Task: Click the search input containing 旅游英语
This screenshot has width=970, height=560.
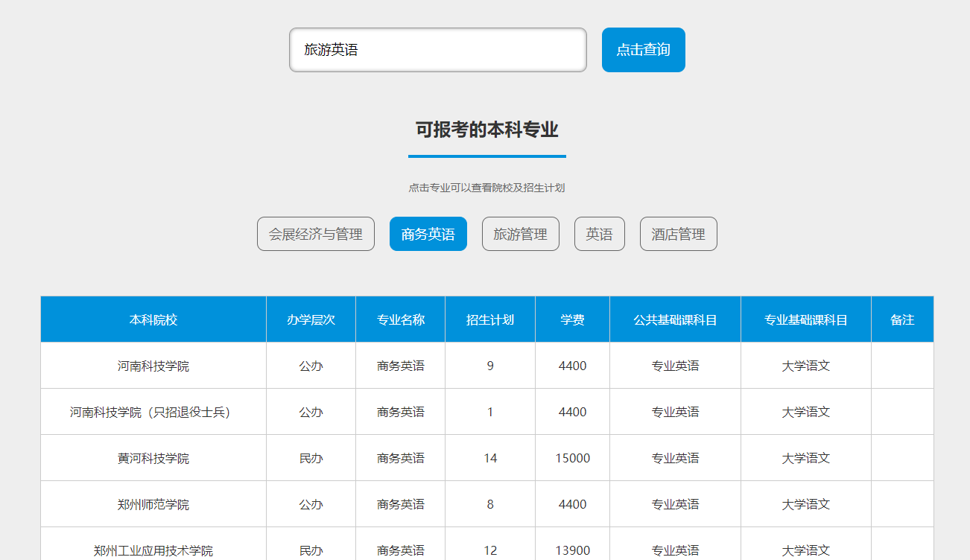Action: [438, 50]
